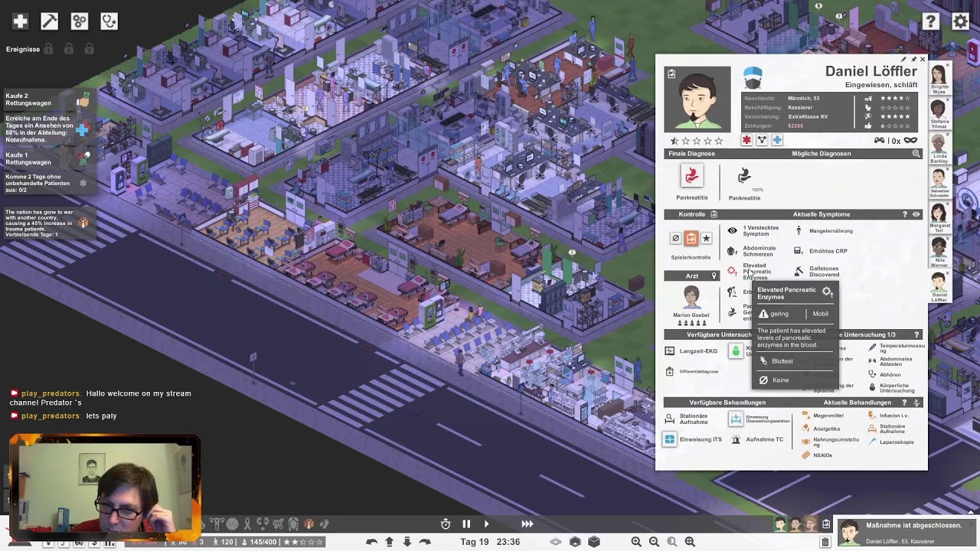Pause the game simulation

[466, 523]
